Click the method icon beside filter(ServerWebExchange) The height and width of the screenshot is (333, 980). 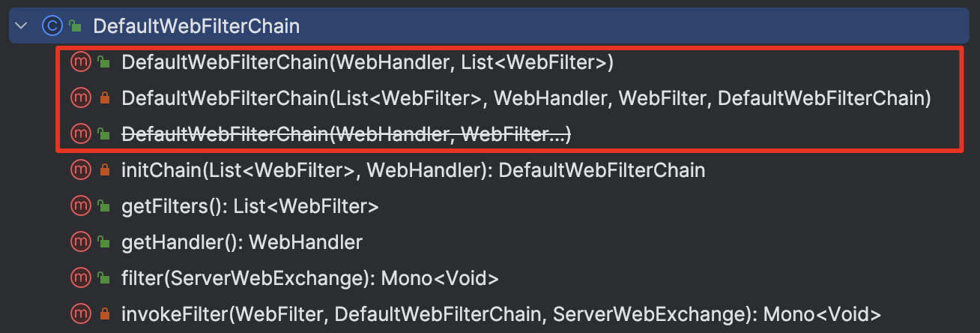pyautogui.click(x=79, y=278)
